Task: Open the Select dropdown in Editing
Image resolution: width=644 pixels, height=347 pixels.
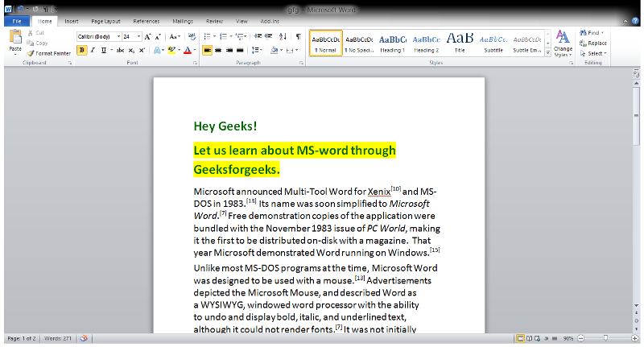Action: pyautogui.click(x=594, y=53)
